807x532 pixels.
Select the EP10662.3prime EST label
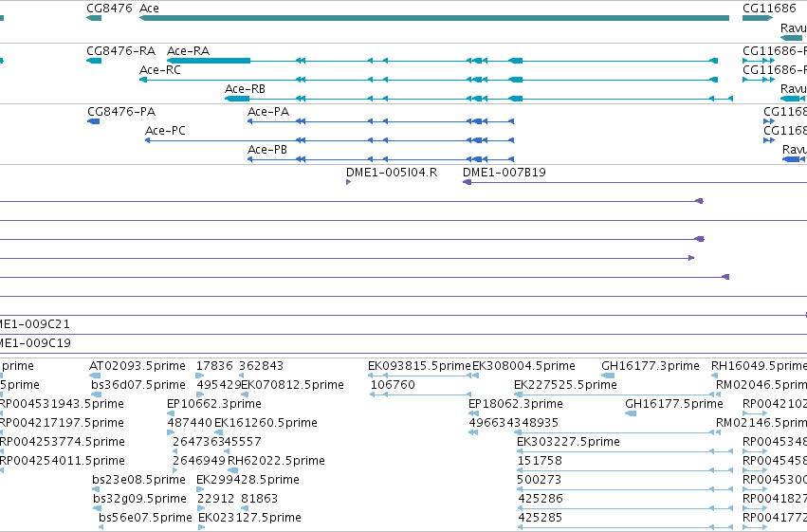214,404
